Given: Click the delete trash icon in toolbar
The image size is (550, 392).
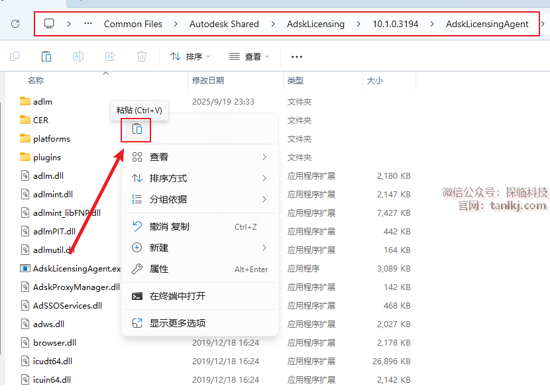Looking at the screenshot, I should pos(141,57).
